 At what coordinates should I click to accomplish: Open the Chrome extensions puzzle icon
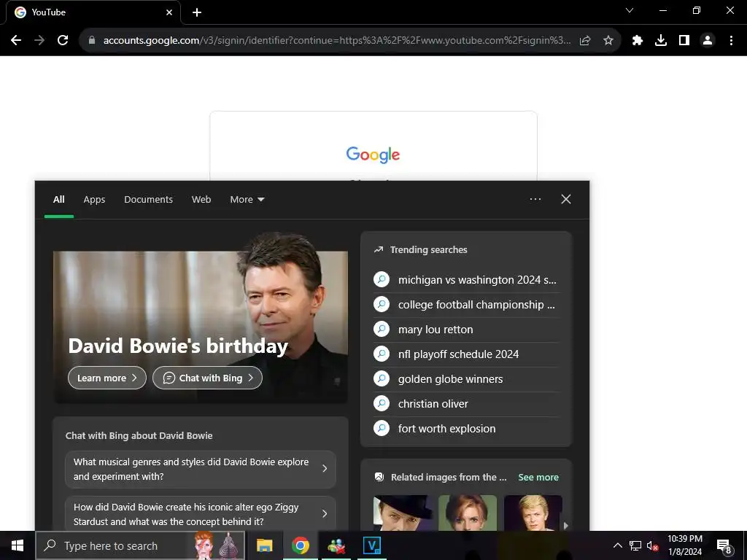click(638, 41)
